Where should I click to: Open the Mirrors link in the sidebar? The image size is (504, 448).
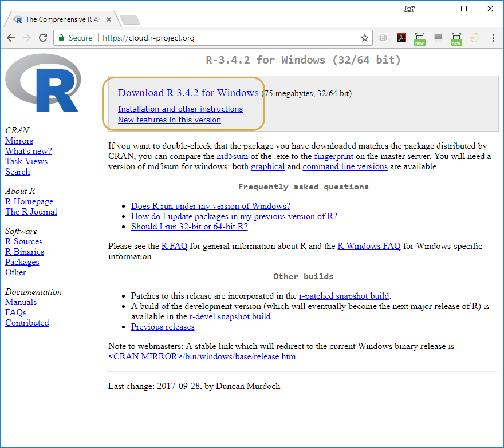(19, 141)
